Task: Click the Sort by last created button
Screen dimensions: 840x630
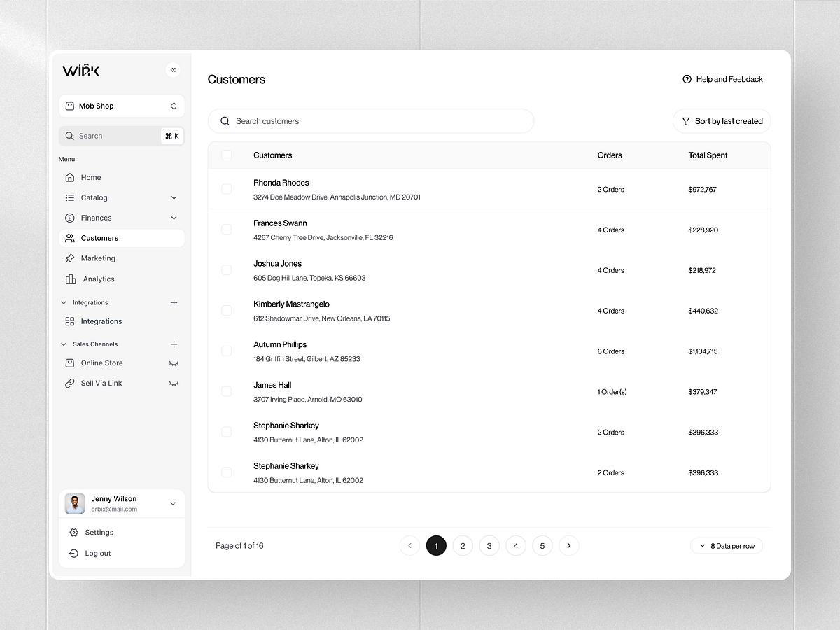Action: click(x=722, y=120)
